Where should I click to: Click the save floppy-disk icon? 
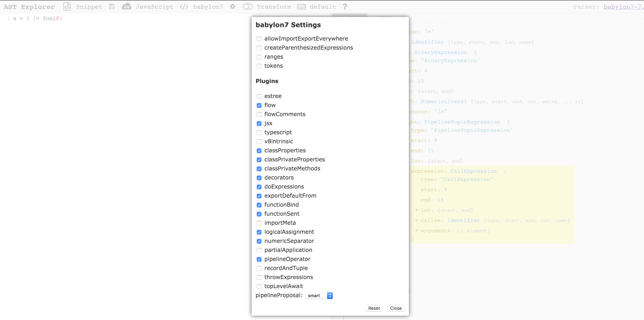point(112,6)
